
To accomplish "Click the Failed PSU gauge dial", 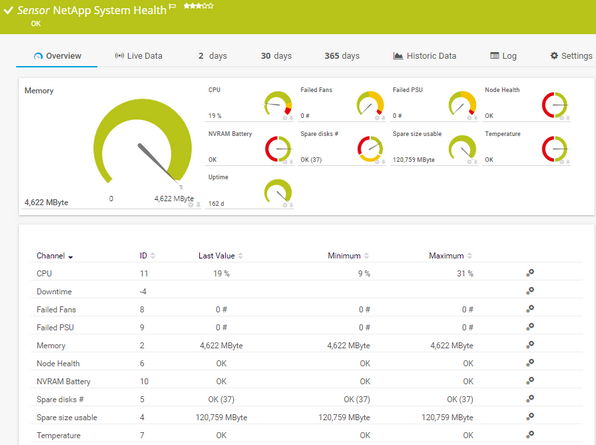I will point(462,103).
